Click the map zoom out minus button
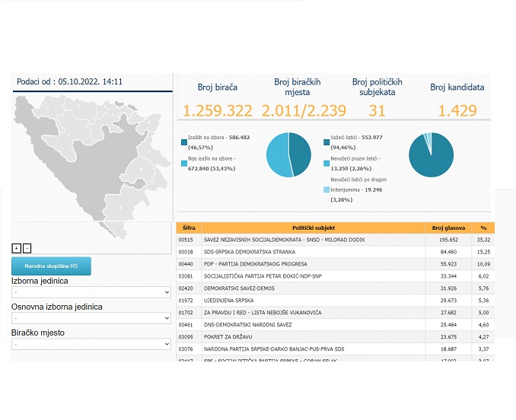 pyautogui.click(x=27, y=248)
